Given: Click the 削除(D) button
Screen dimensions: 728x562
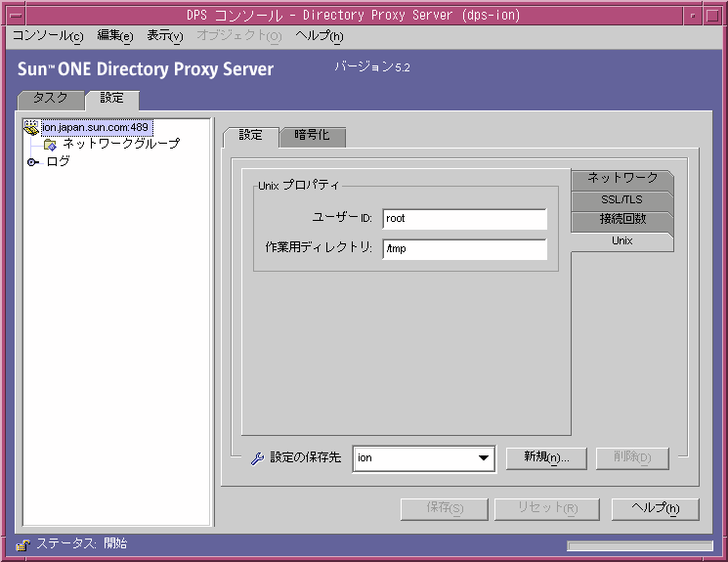Looking at the screenshot, I should (x=632, y=458).
